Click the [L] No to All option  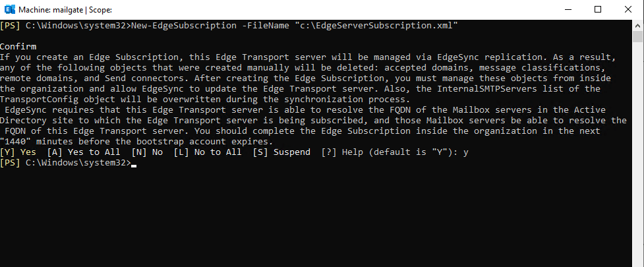tap(208, 152)
